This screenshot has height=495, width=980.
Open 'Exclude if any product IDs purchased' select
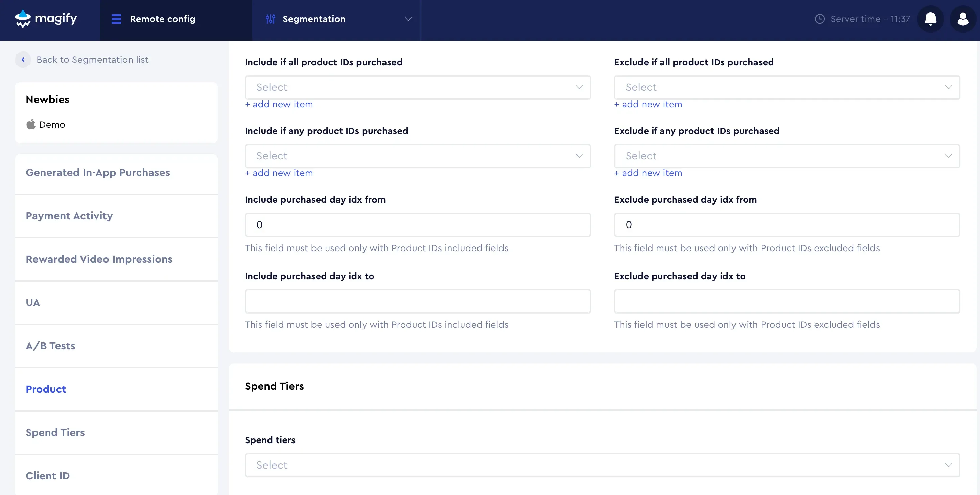[786, 156]
